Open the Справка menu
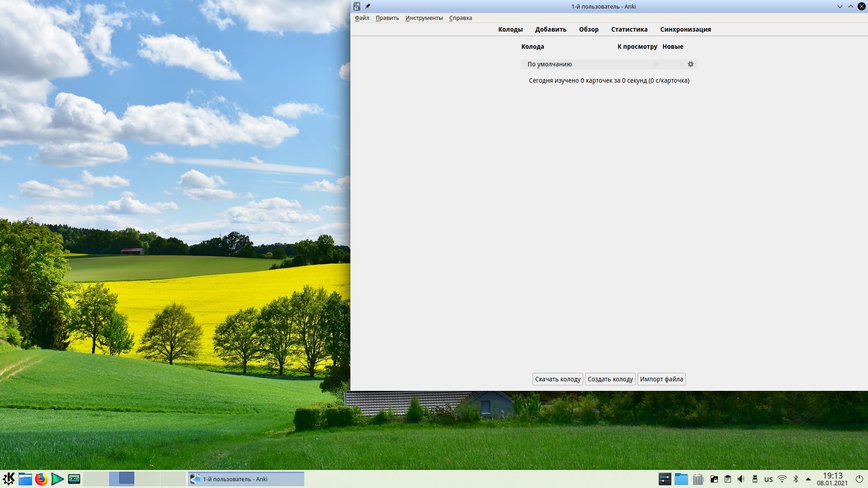Screen dimensions: 868x488 461,18
